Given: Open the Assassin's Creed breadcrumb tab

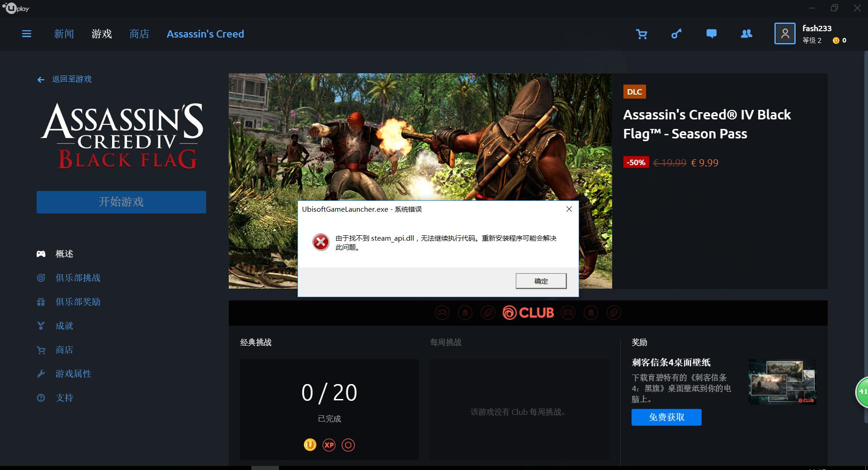Looking at the screenshot, I should 205,34.
